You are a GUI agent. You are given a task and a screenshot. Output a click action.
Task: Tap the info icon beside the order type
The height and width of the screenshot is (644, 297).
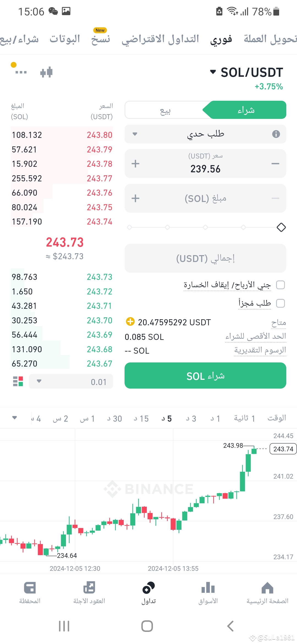click(276, 134)
